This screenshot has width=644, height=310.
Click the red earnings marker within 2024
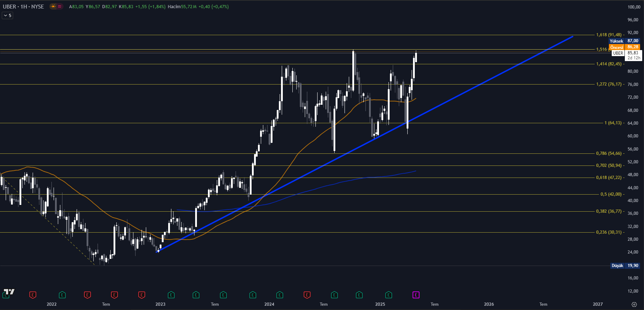pos(307,295)
